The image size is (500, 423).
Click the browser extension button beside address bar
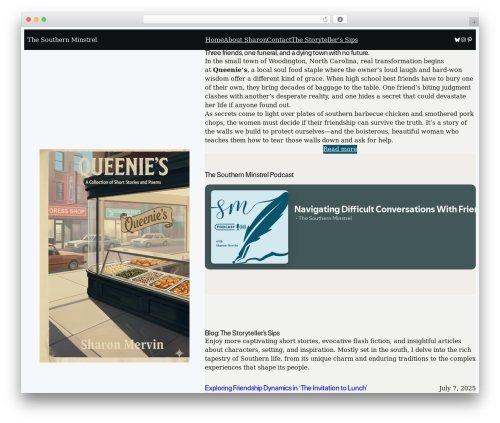click(340, 19)
